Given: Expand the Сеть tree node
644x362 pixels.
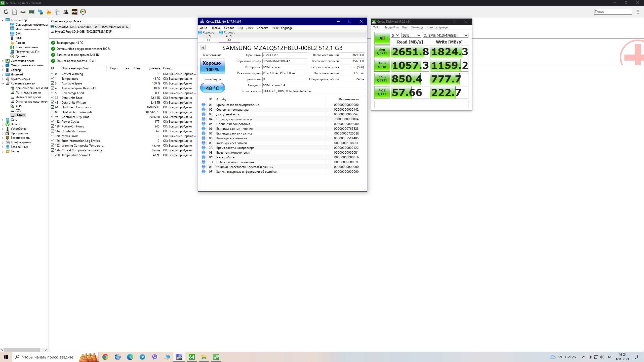Looking at the screenshot, I should 3,120.
